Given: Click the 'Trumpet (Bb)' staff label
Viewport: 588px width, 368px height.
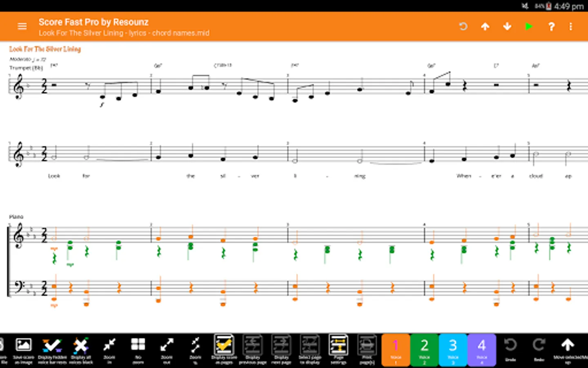Looking at the screenshot, I should pyautogui.click(x=26, y=68).
